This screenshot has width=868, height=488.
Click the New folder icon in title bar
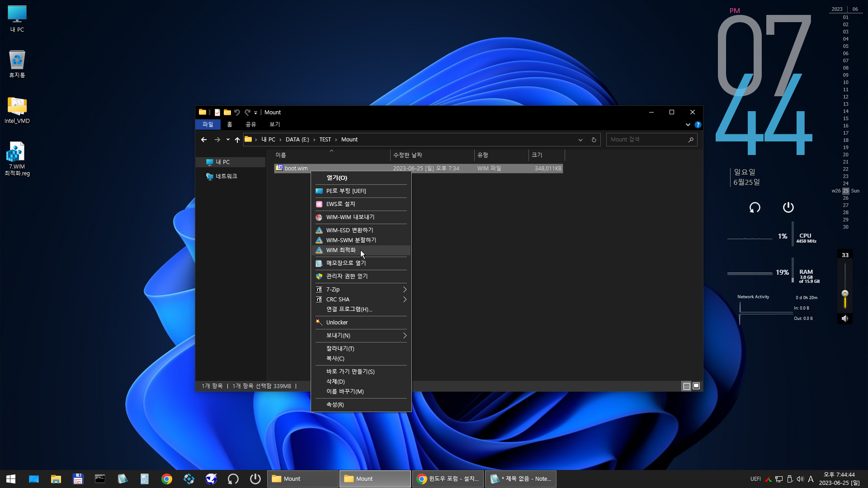coord(227,113)
